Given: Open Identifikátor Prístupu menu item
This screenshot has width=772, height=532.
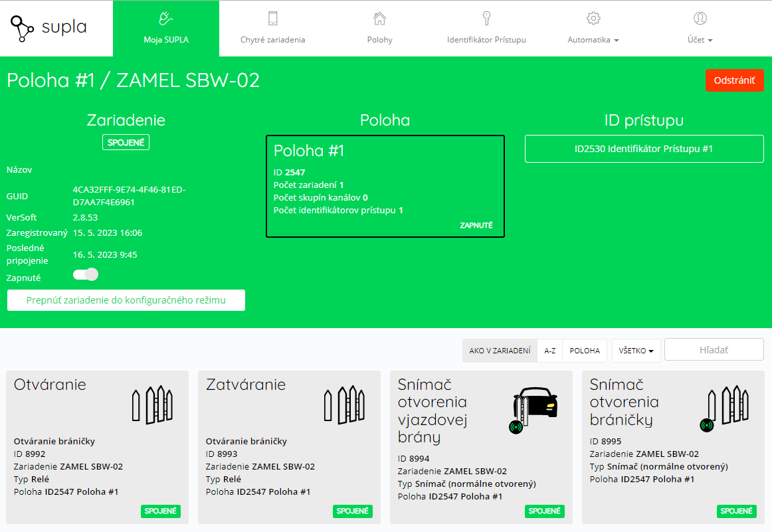Looking at the screenshot, I should click(486, 29).
